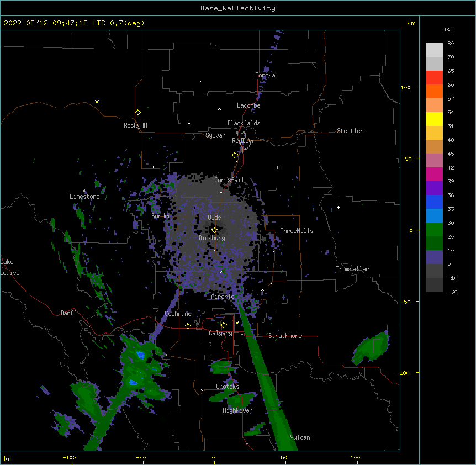476x465 pixels.
Task: Click the white asterisk east of Innisfail
Action: coord(277,167)
